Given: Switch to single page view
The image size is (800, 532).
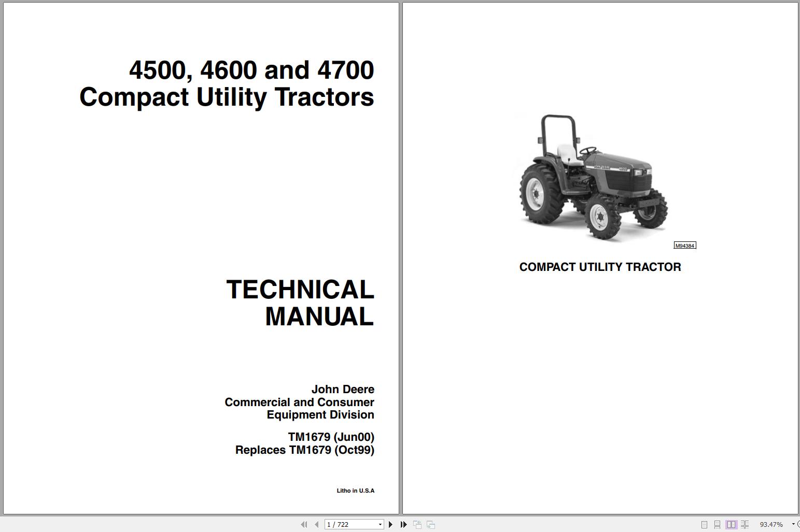Looking at the screenshot, I should (x=704, y=525).
